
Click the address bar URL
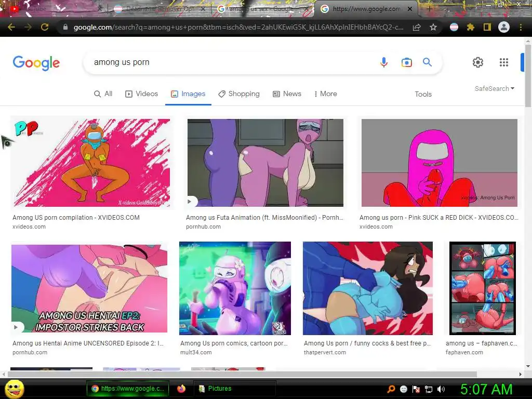(x=238, y=27)
